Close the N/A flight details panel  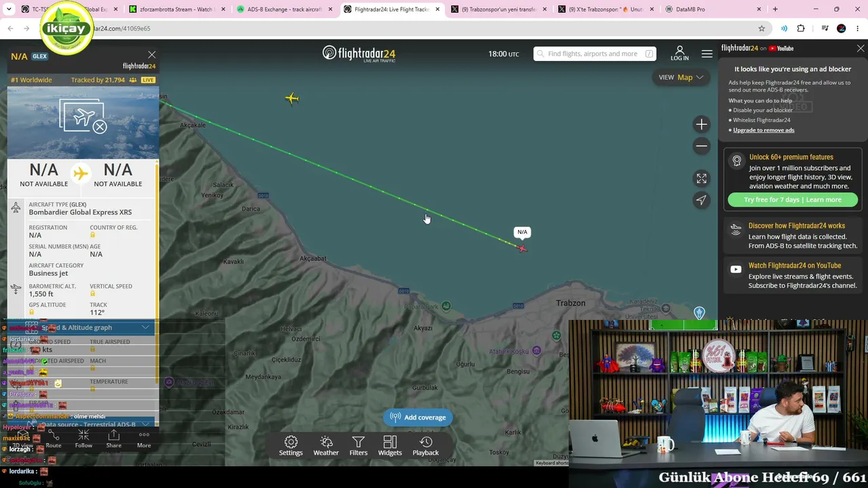tap(152, 55)
